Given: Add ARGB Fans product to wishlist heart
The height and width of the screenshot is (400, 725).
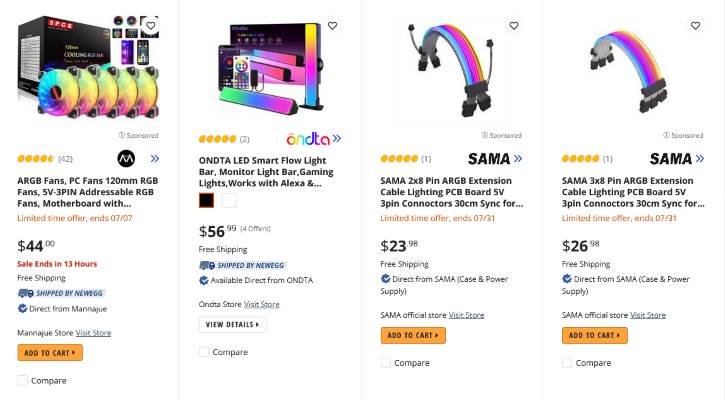Looking at the screenshot, I should [150, 25].
